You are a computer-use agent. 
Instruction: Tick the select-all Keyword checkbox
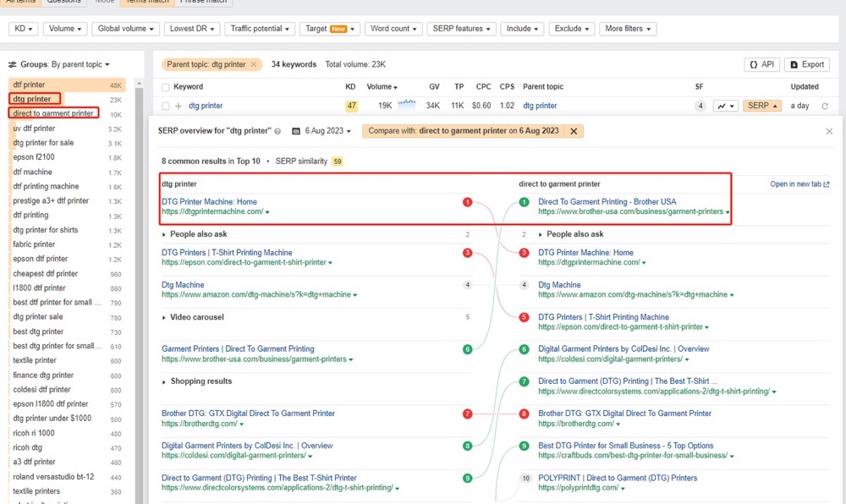166,87
